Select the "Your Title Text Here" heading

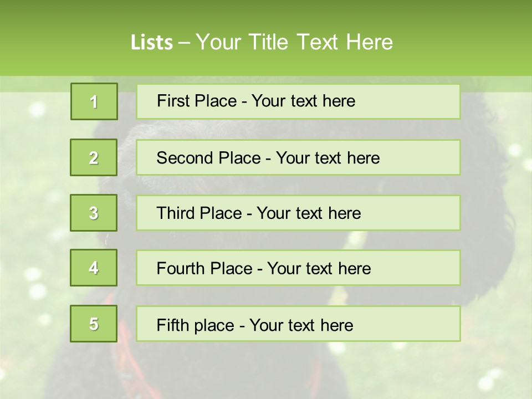[x=294, y=42]
